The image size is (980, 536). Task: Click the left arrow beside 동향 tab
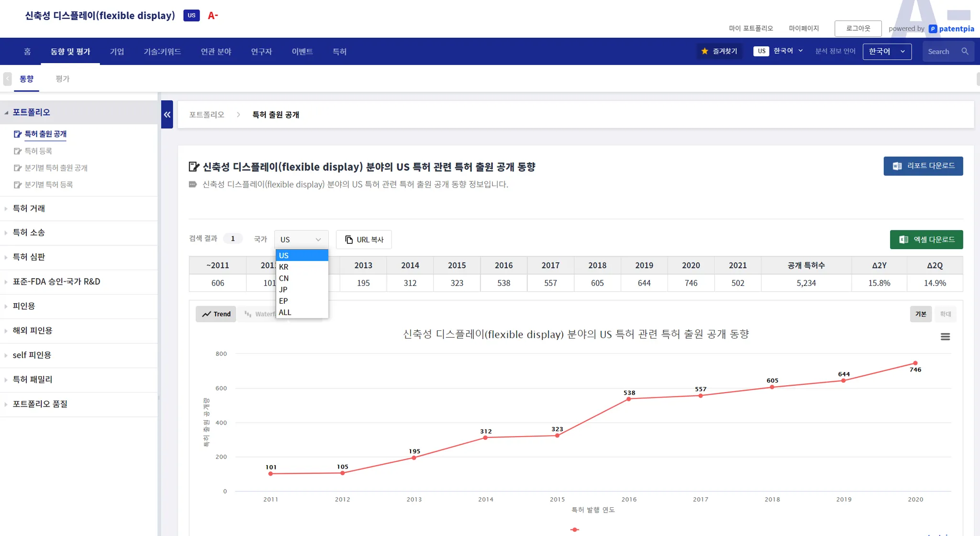[x=8, y=78]
